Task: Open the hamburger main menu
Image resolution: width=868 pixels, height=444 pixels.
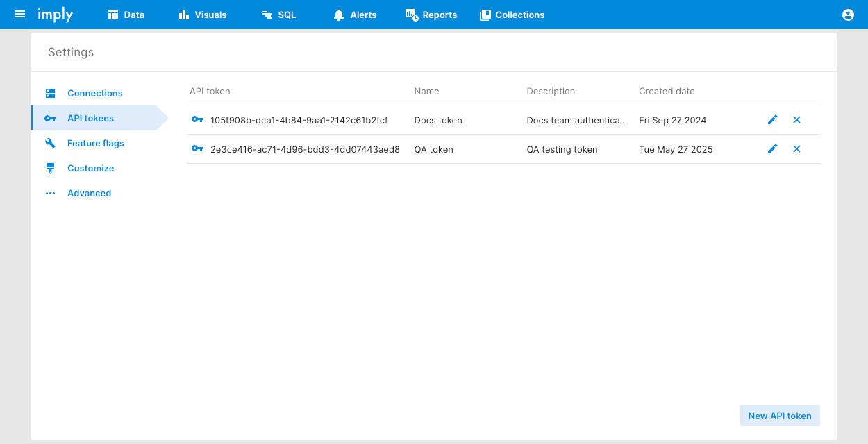Action: [x=19, y=15]
